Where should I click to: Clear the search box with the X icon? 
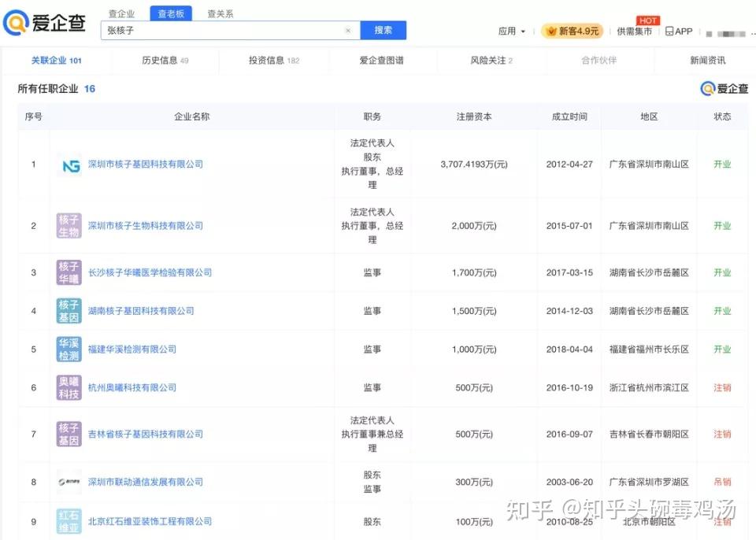coord(348,31)
